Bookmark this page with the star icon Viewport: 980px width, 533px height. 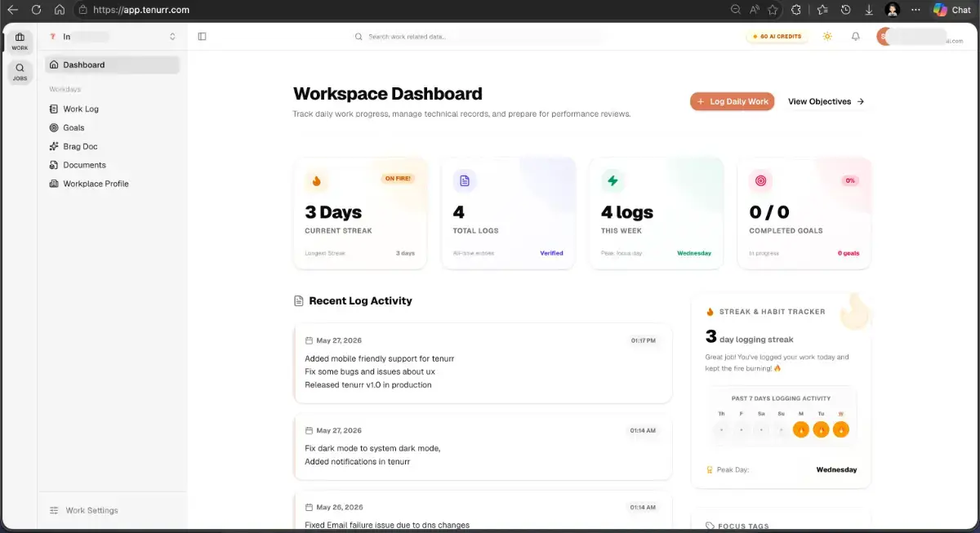(773, 10)
